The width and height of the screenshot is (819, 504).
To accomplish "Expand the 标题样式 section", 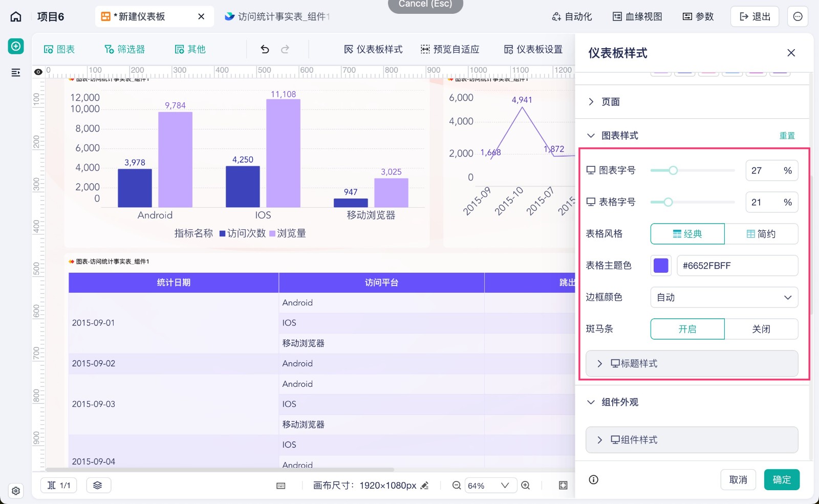I will (x=692, y=363).
